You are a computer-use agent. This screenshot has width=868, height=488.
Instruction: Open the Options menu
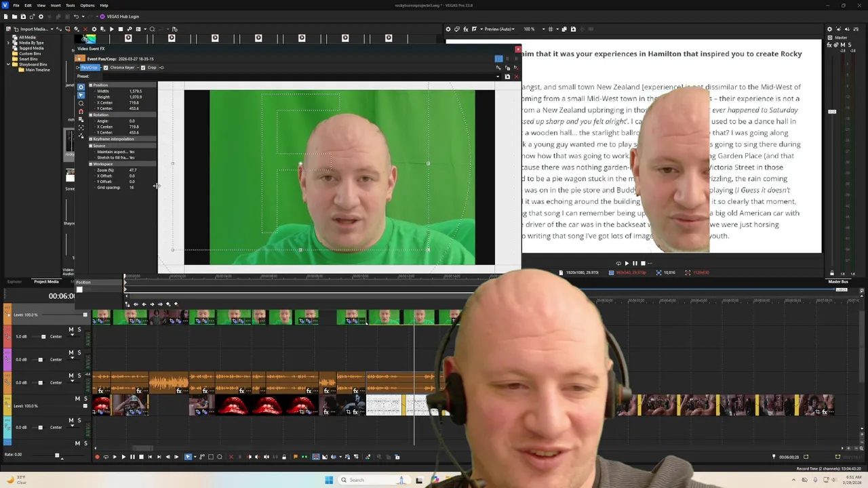click(x=87, y=5)
